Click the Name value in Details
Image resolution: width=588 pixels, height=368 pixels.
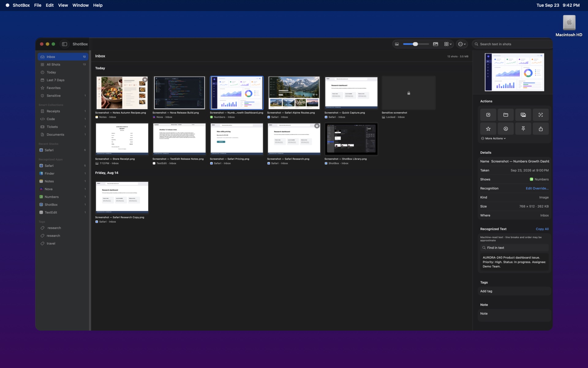[520, 162]
